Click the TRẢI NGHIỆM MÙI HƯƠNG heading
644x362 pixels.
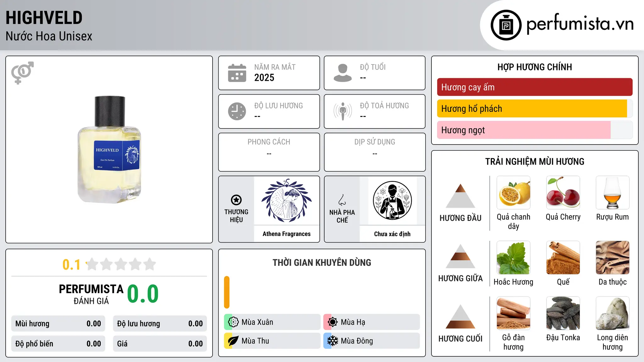pos(535,162)
